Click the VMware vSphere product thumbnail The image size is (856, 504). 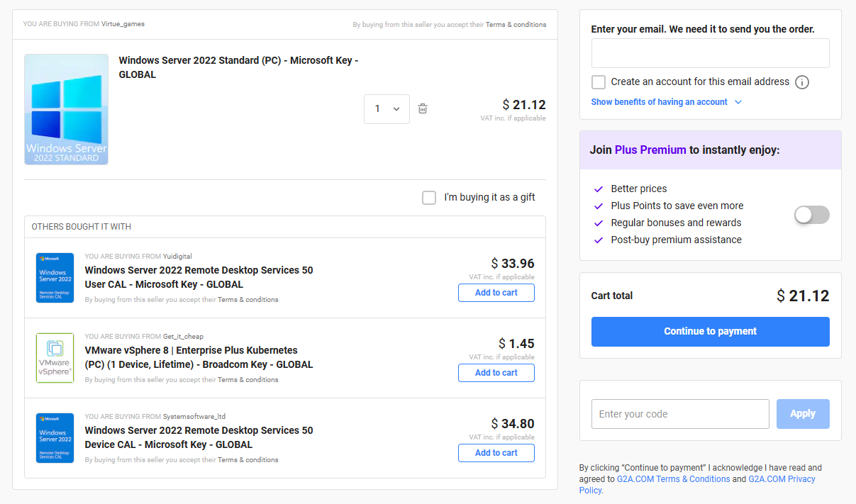coord(55,358)
